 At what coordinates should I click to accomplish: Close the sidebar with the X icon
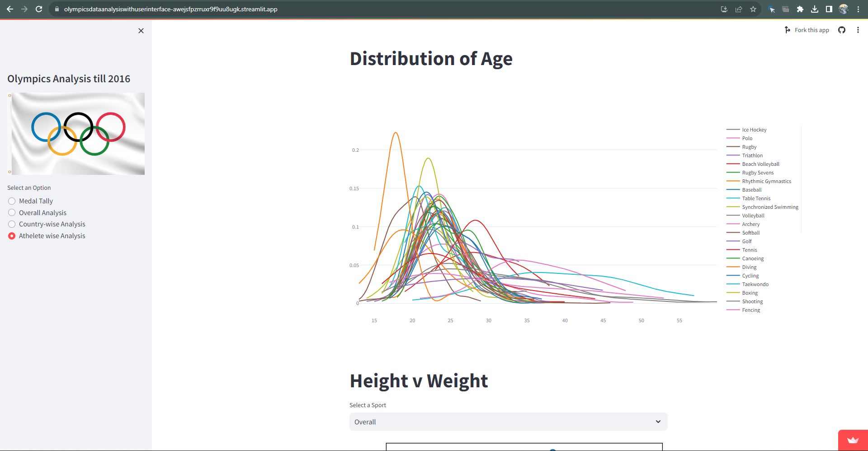coord(141,31)
